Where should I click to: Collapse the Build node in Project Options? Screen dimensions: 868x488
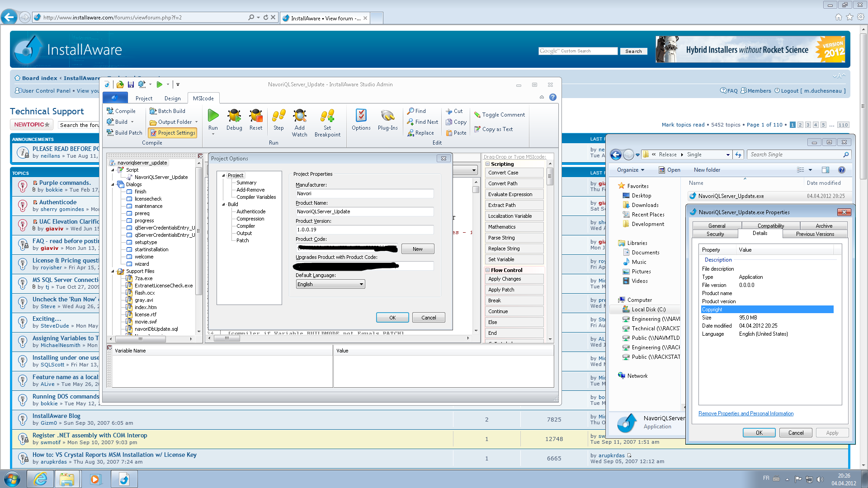point(223,204)
